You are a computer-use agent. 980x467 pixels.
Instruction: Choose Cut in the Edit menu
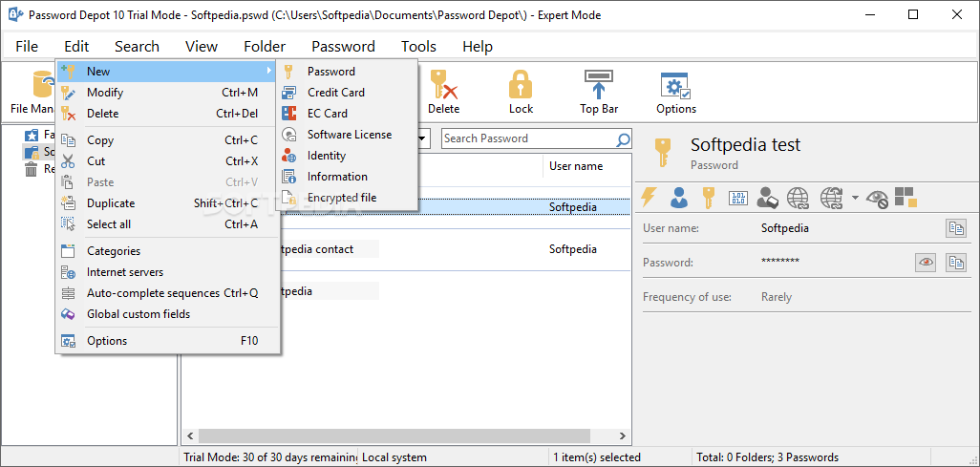click(167, 161)
